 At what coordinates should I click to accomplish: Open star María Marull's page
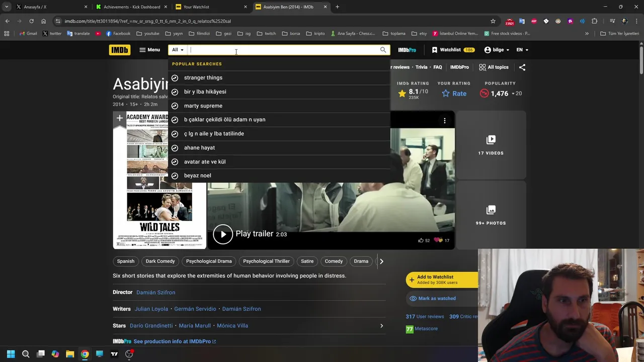195,325
